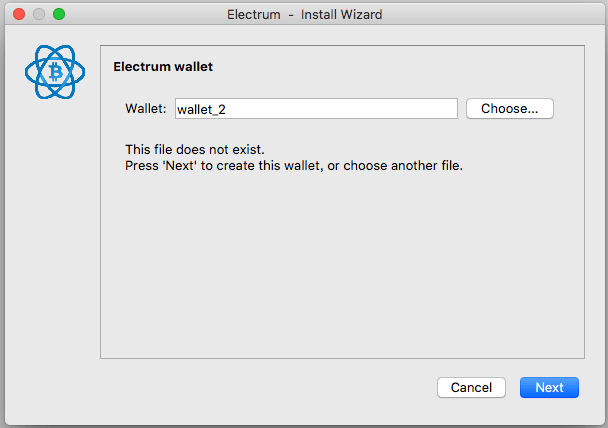This screenshot has width=608, height=428.
Task: Minimize the window with the yellow button
Action: coord(39,15)
